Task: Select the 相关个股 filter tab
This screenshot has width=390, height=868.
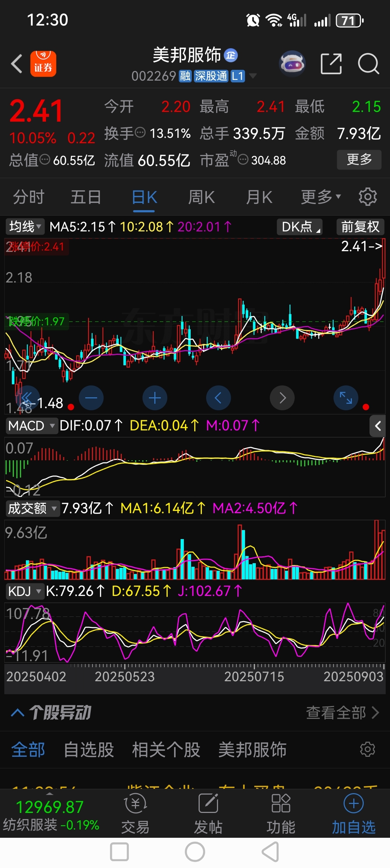Action: (x=166, y=750)
